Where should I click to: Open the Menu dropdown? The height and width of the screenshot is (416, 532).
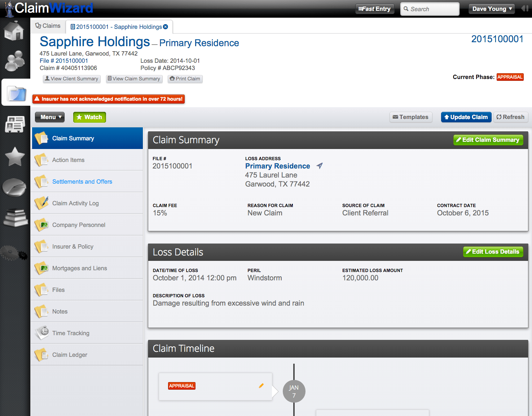tap(49, 117)
